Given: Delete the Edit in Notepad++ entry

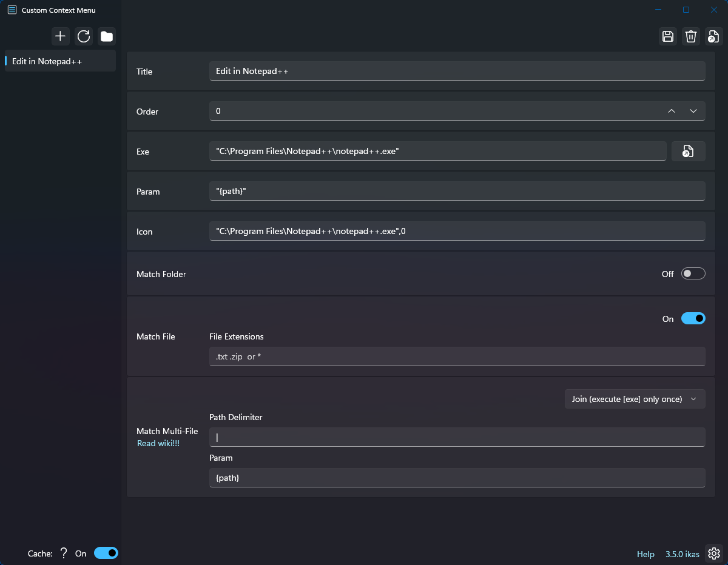Looking at the screenshot, I should click(x=690, y=36).
